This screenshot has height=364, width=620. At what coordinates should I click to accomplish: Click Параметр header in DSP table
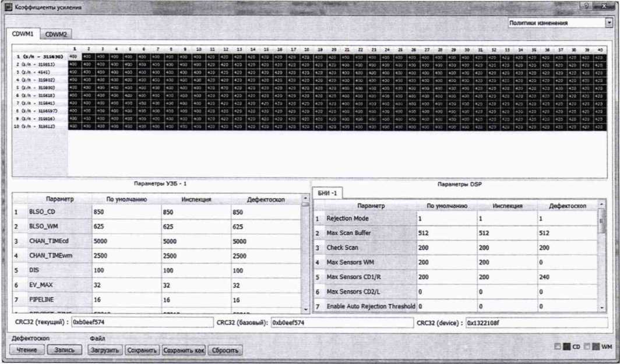coord(371,206)
